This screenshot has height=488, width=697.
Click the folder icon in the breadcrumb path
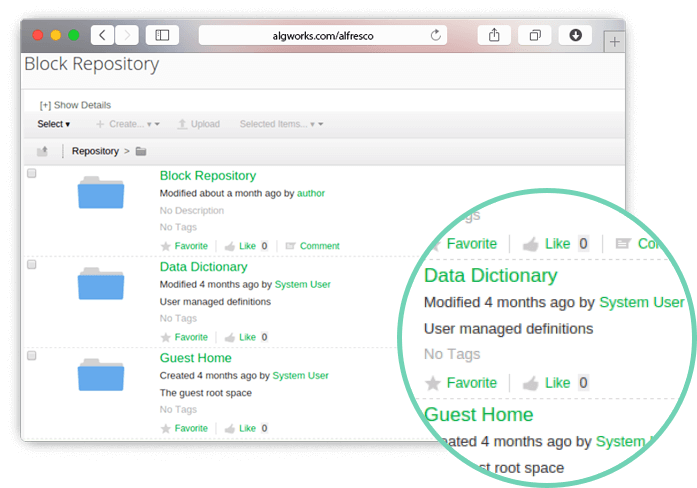141,152
